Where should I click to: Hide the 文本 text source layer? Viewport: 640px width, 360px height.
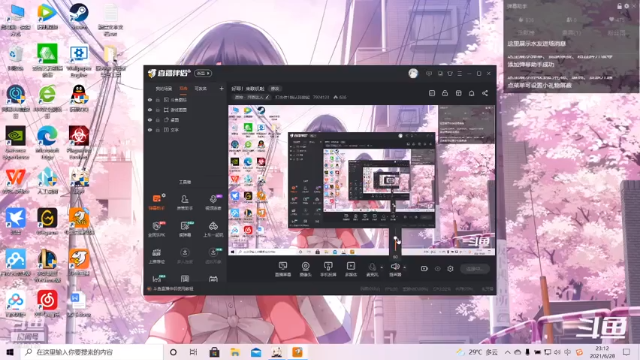pos(150,130)
